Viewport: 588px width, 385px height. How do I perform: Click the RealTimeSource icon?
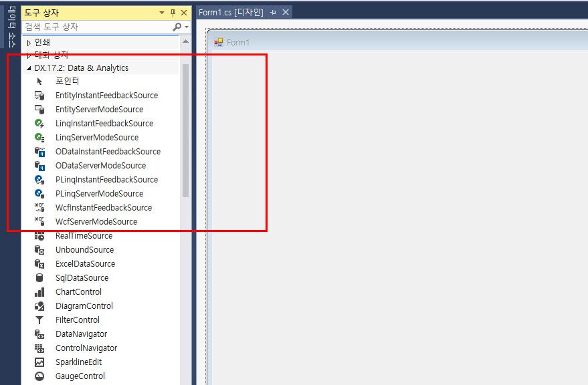[39, 235]
